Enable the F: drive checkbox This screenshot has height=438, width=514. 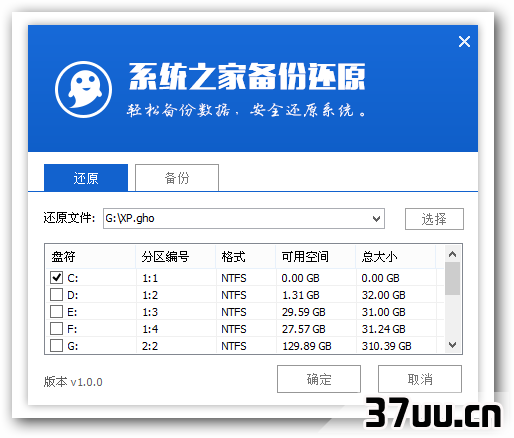tap(56, 328)
